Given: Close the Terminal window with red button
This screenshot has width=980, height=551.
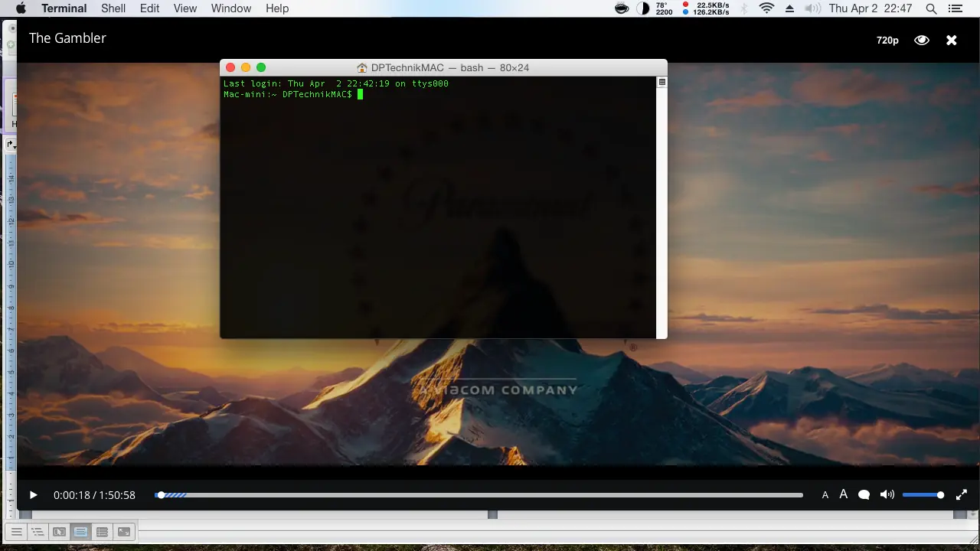Looking at the screenshot, I should 230,67.
